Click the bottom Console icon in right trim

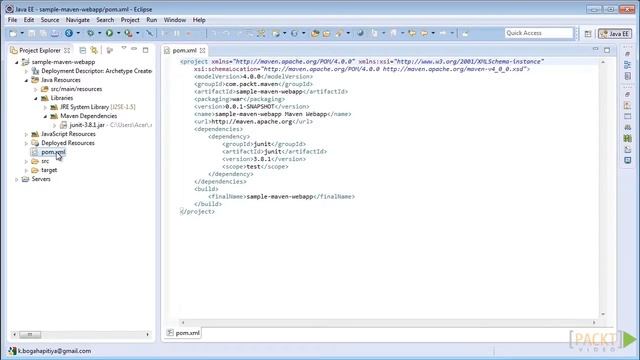(x=628, y=160)
